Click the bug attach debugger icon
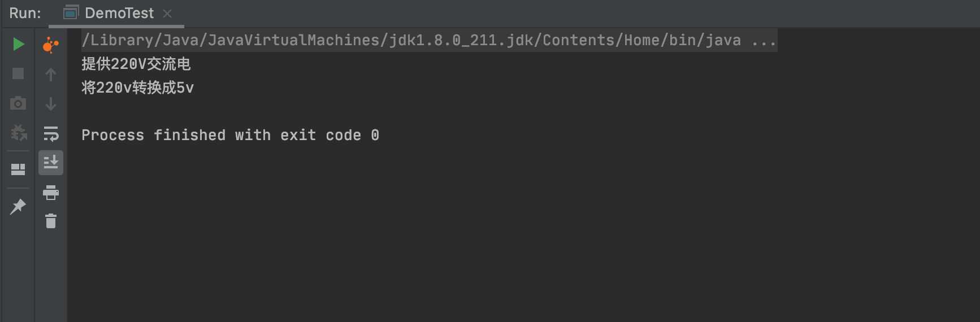Viewport: 980px width, 322px height. (x=19, y=133)
